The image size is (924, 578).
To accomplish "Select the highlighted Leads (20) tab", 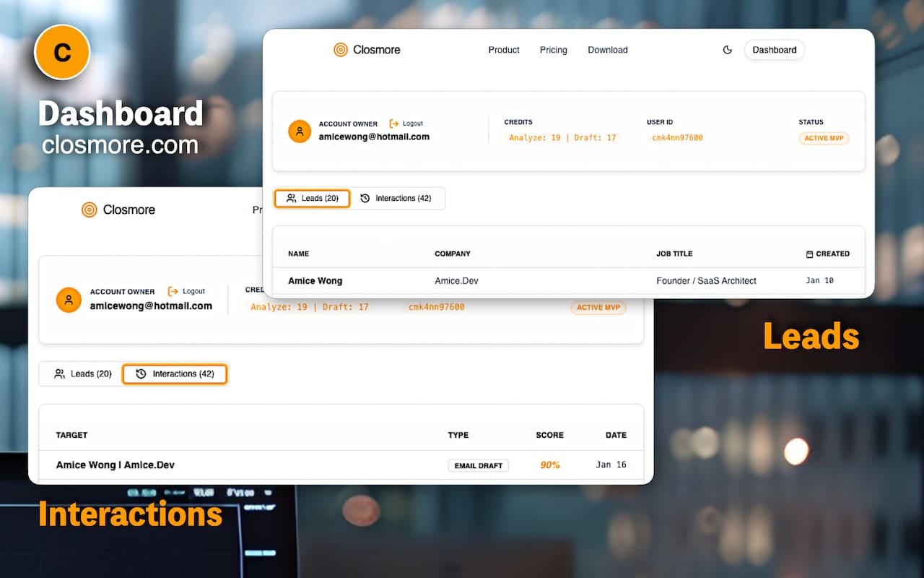I will point(312,198).
